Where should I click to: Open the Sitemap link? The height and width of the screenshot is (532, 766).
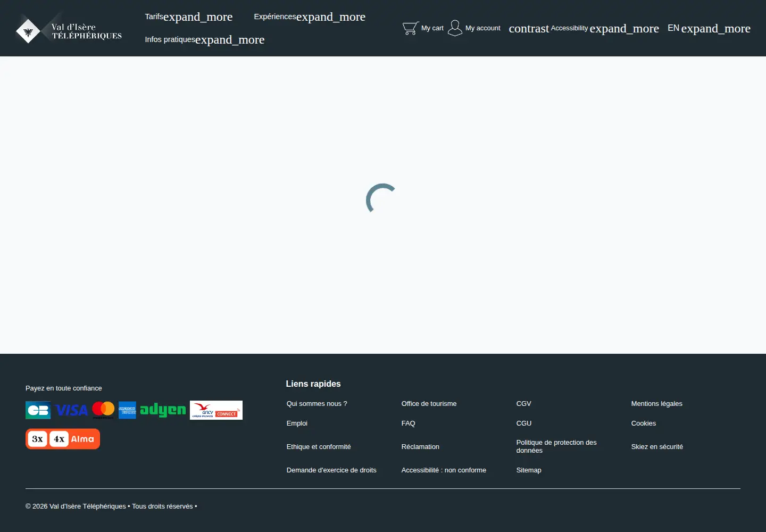click(529, 470)
